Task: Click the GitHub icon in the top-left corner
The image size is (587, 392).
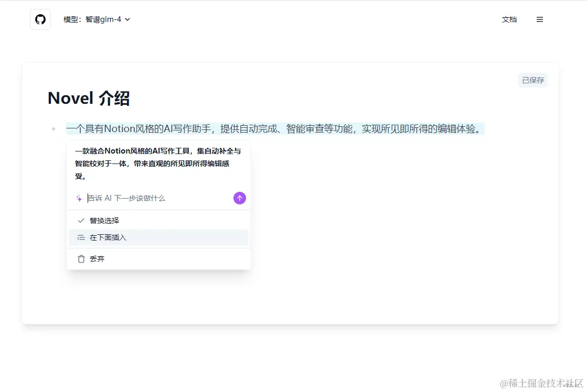Action: 40,19
